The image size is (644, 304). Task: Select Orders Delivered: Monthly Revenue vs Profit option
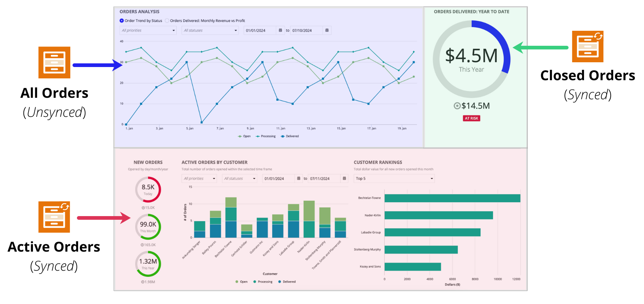point(167,21)
